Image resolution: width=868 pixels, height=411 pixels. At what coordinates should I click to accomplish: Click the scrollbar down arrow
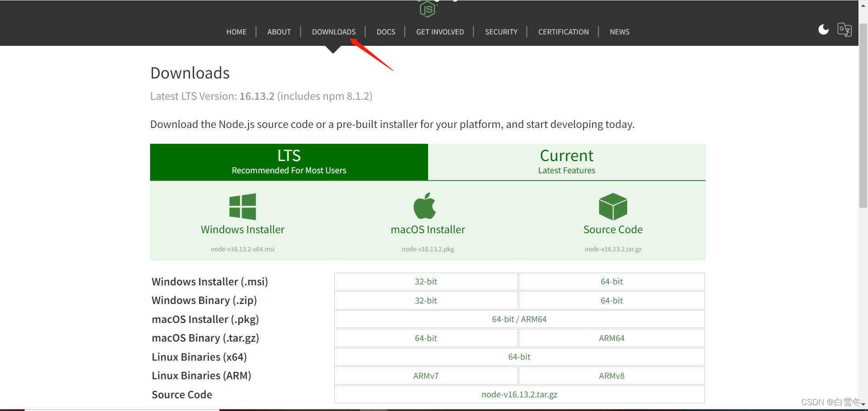point(863,404)
